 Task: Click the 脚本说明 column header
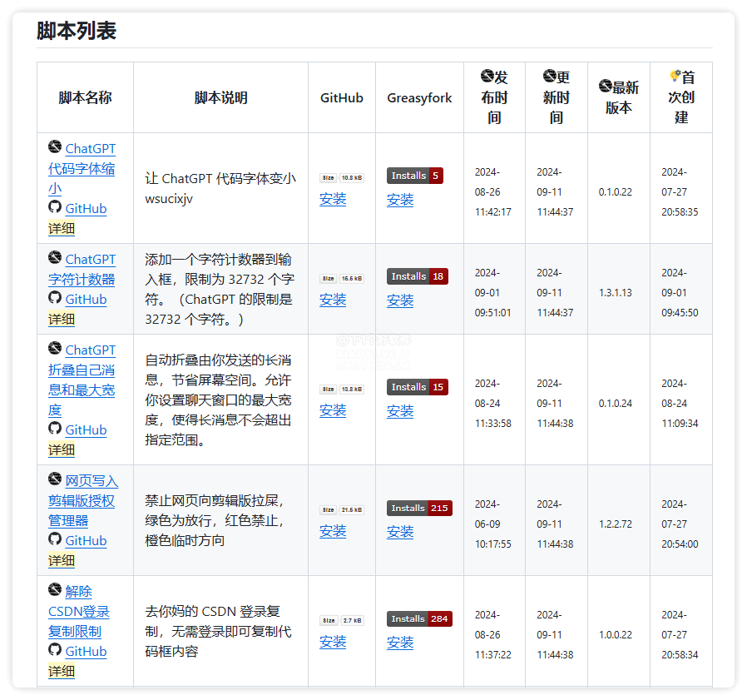(x=220, y=97)
